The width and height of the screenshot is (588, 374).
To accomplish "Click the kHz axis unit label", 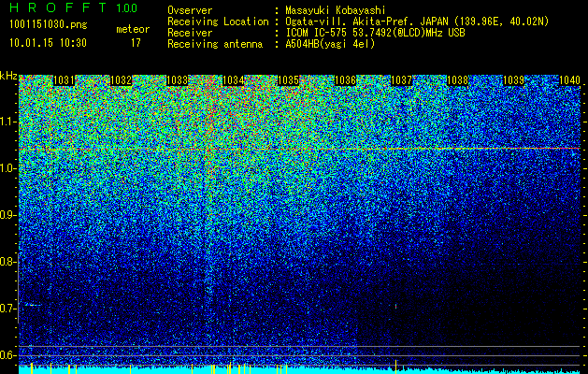I will (8, 76).
